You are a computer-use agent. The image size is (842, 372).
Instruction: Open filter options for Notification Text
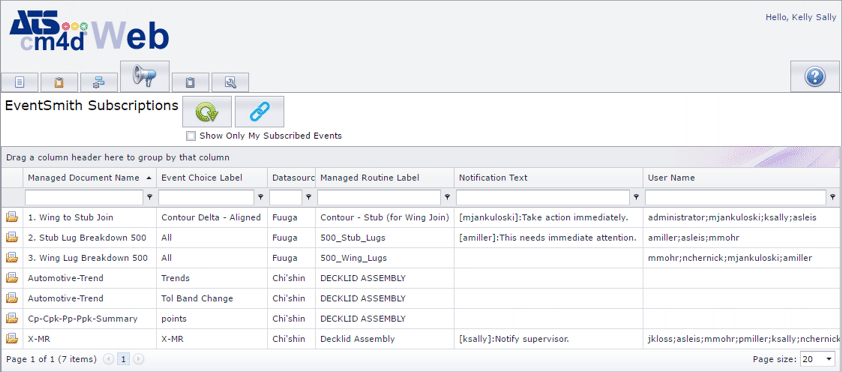[x=636, y=198]
